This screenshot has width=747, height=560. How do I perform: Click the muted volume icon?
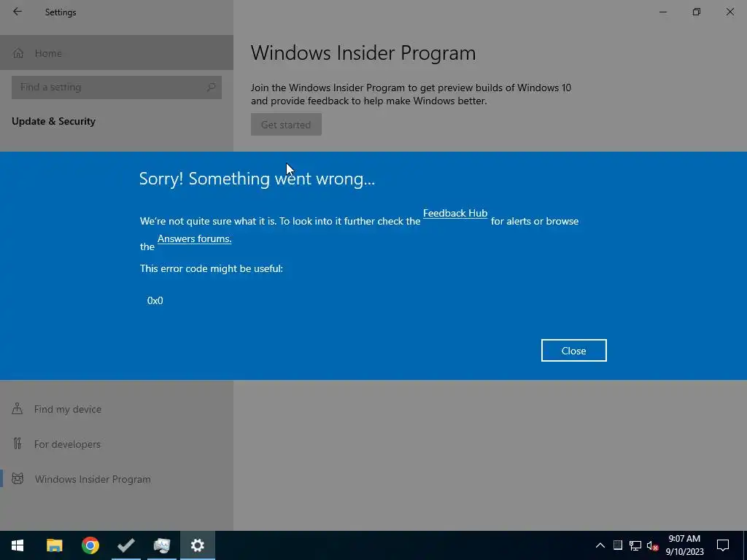click(652, 545)
